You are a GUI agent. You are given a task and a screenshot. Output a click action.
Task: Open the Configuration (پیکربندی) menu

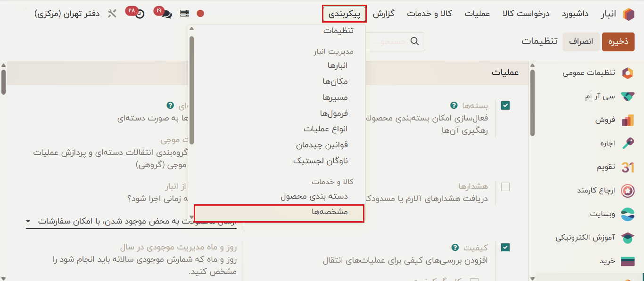pos(344,14)
